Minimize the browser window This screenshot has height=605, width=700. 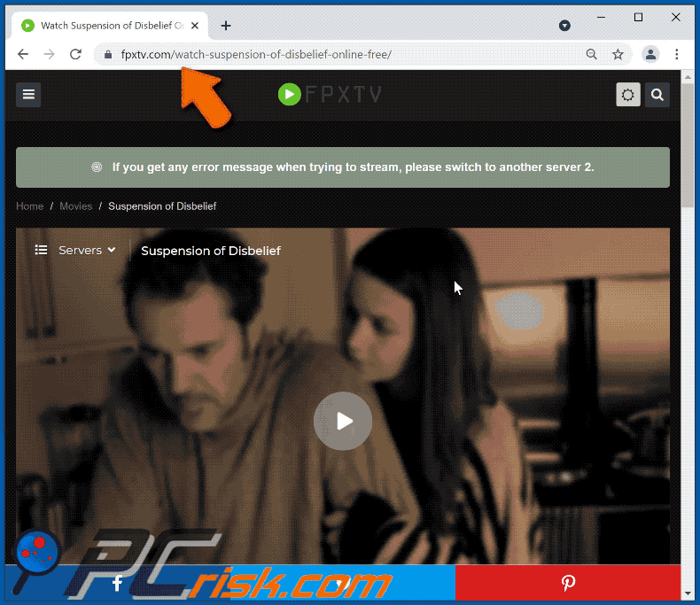602,18
